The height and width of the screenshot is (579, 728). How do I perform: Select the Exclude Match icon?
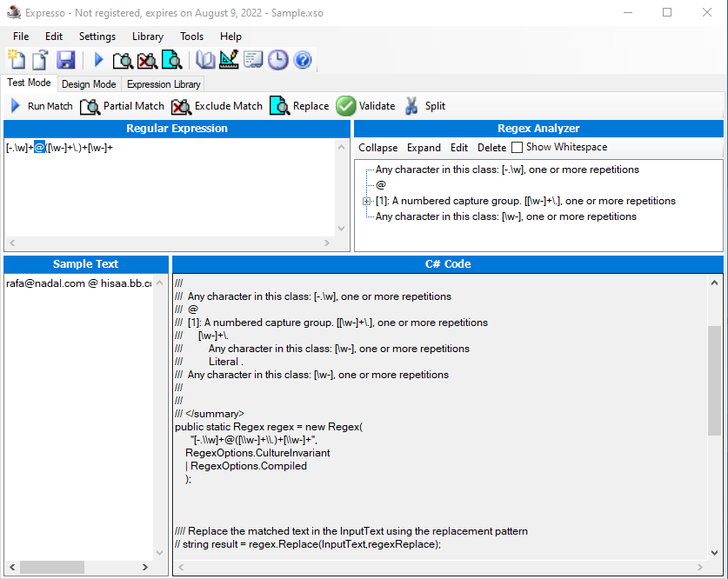click(x=181, y=106)
